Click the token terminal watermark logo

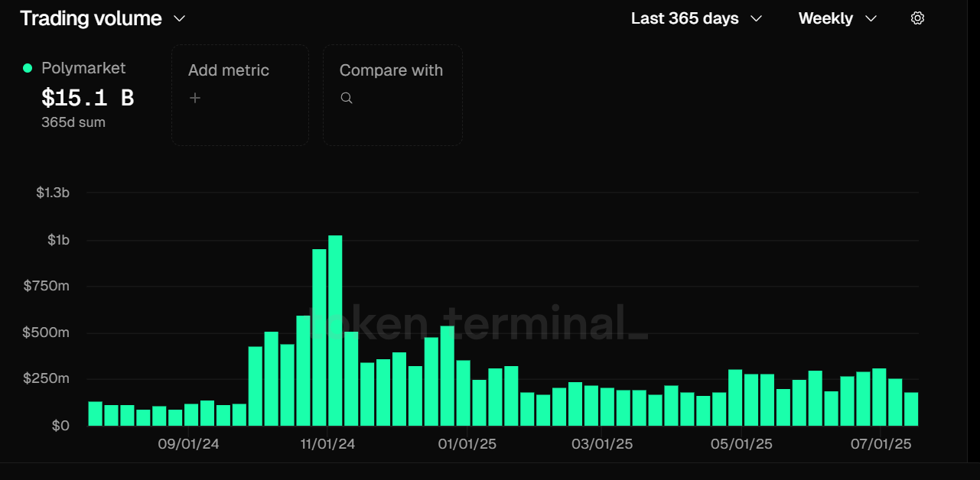click(x=482, y=324)
